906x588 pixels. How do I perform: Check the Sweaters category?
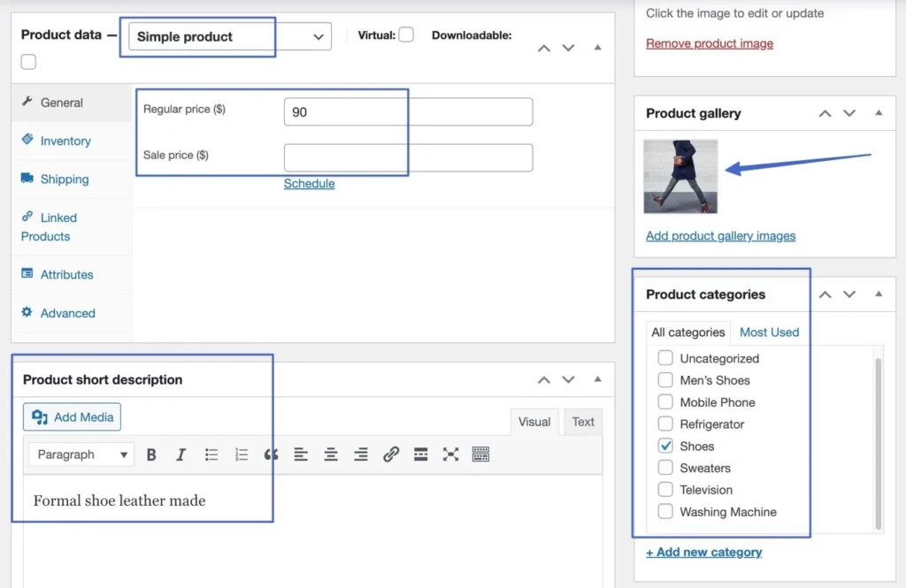pos(665,468)
